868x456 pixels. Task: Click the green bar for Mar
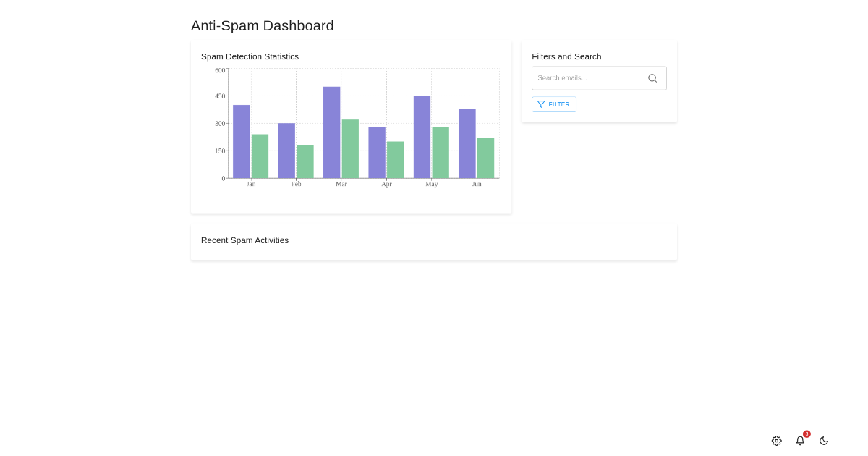(350, 149)
